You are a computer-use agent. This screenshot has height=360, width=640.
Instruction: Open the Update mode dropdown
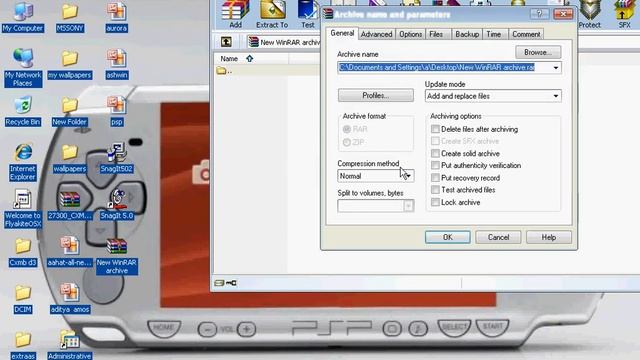pos(556,96)
